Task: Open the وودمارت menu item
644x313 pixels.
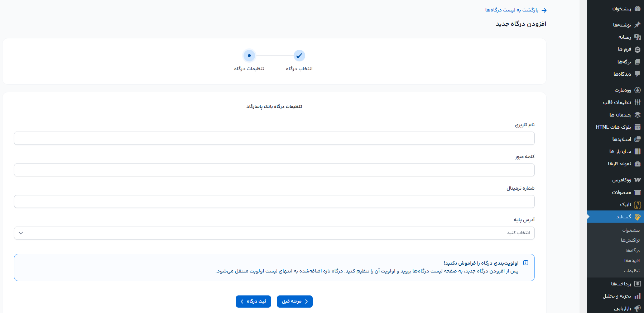Action: pyautogui.click(x=615, y=90)
